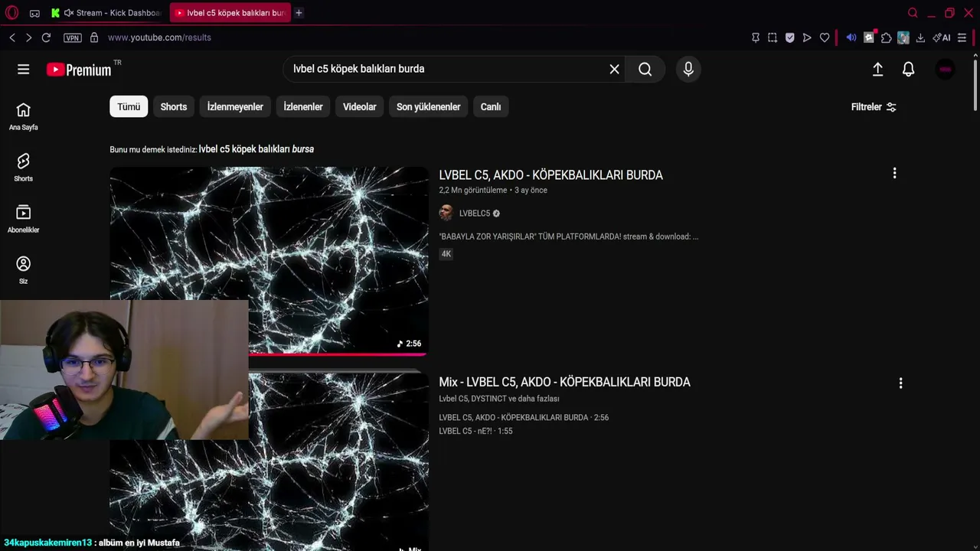Viewport: 980px width, 551px height.
Task: Select the Tümü filter chip
Action: pyautogui.click(x=129, y=107)
